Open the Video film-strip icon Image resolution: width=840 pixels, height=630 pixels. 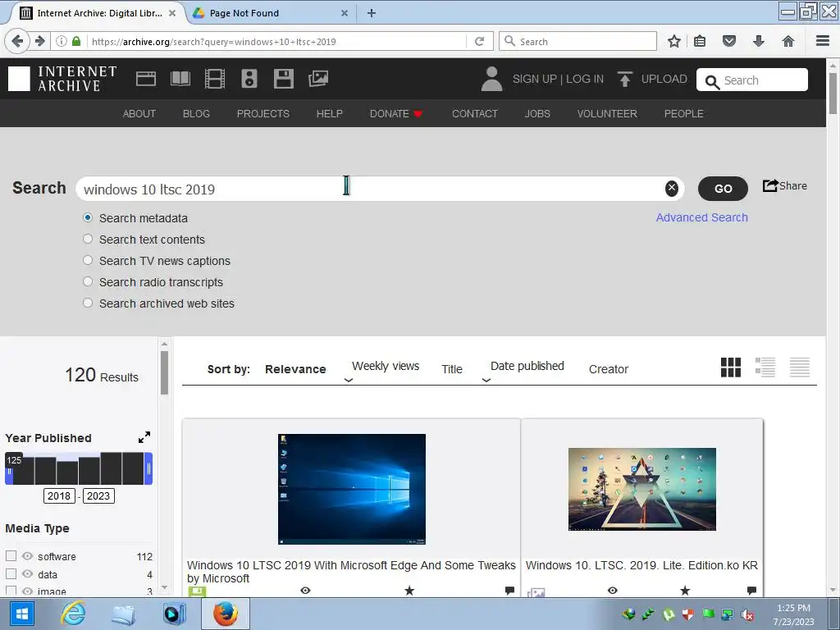tap(214, 79)
